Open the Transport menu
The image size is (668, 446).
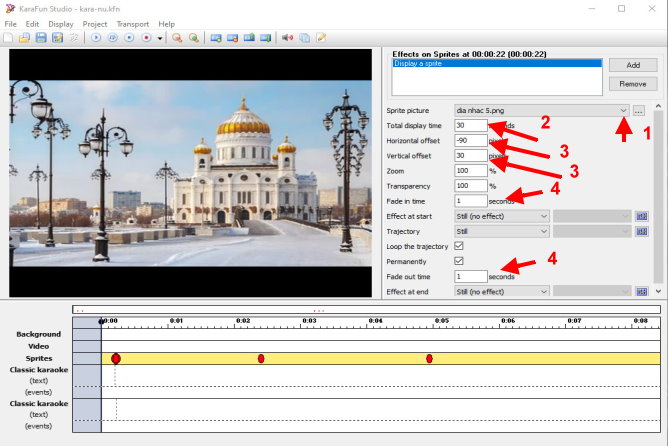[x=132, y=23]
